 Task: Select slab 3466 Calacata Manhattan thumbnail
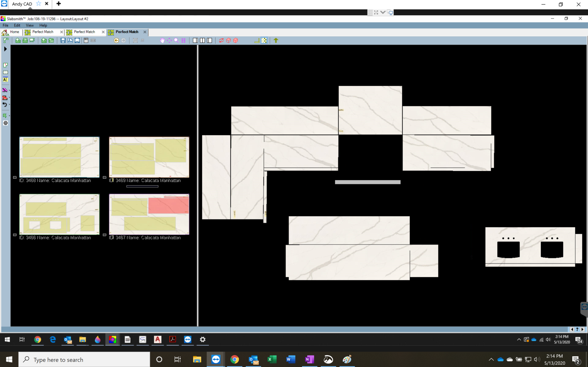[59, 214]
